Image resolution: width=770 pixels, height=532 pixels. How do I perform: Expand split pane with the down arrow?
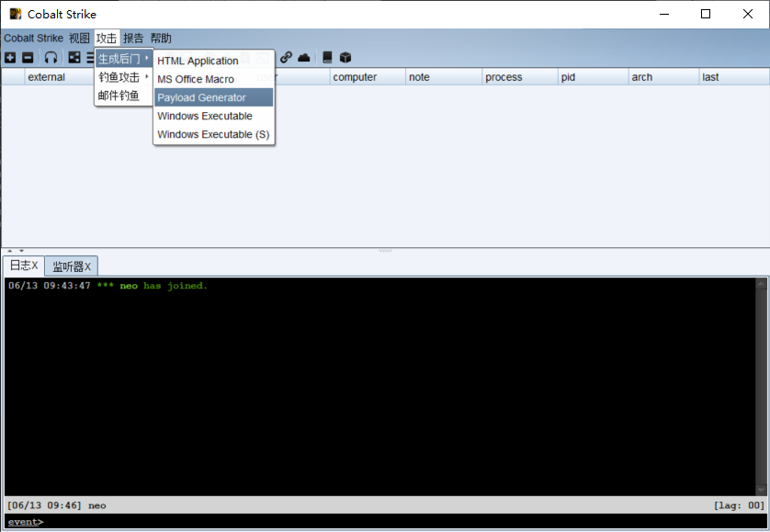pyautogui.click(x=21, y=251)
